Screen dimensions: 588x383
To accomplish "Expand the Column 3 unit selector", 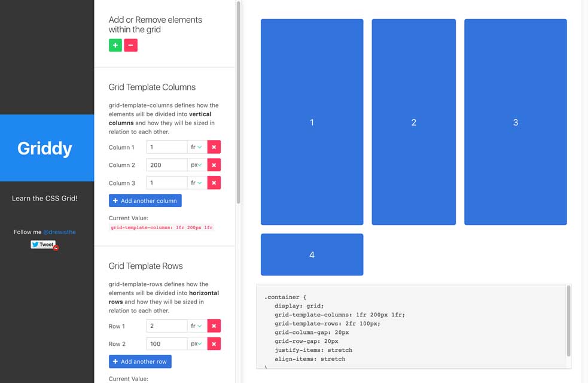I will pos(196,183).
